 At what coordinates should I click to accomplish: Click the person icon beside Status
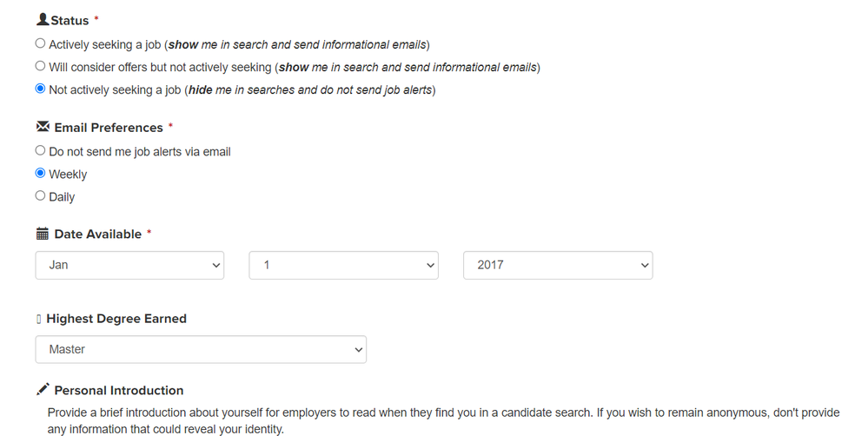coord(43,19)
